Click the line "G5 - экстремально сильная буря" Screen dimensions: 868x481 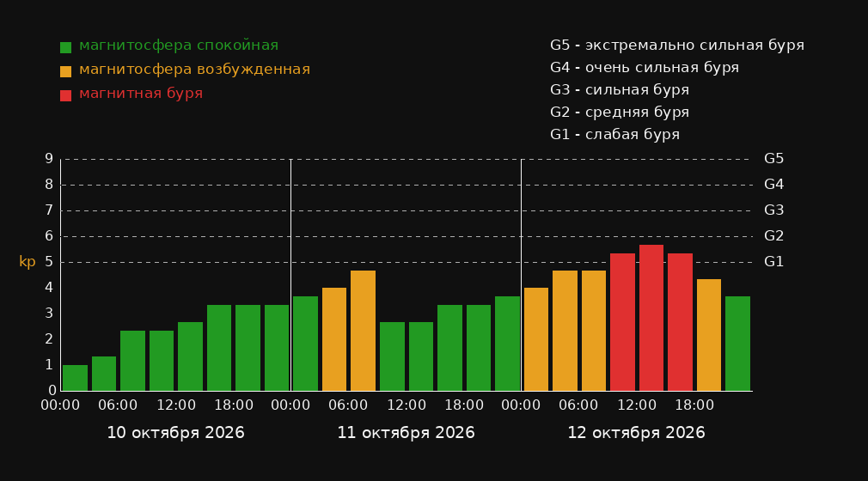677,46
